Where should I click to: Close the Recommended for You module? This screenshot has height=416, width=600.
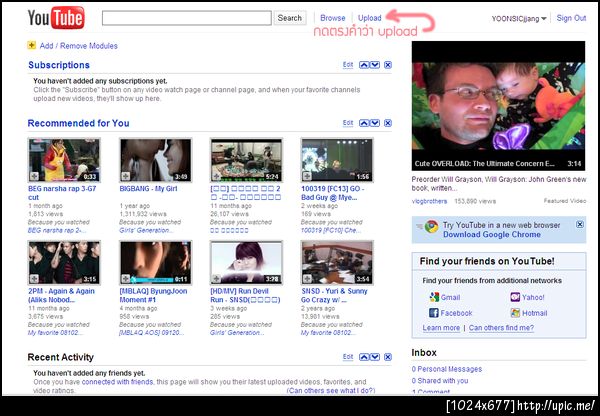388,123
